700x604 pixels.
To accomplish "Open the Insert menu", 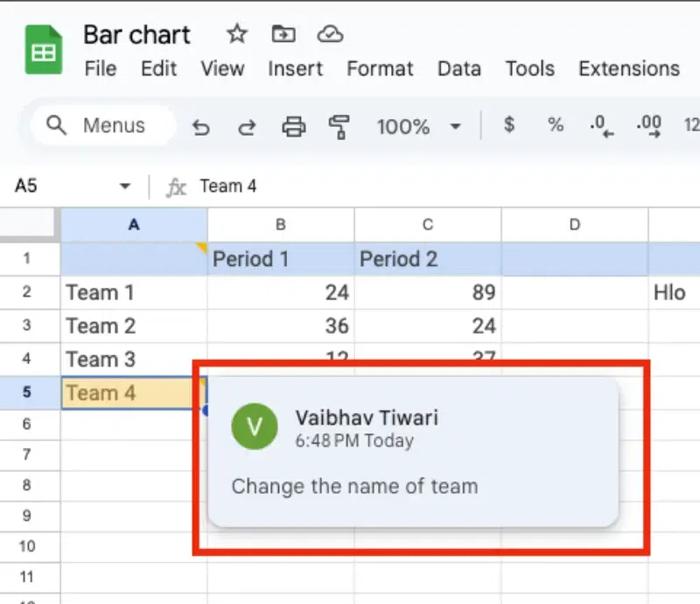I will (x=295, y=68).
